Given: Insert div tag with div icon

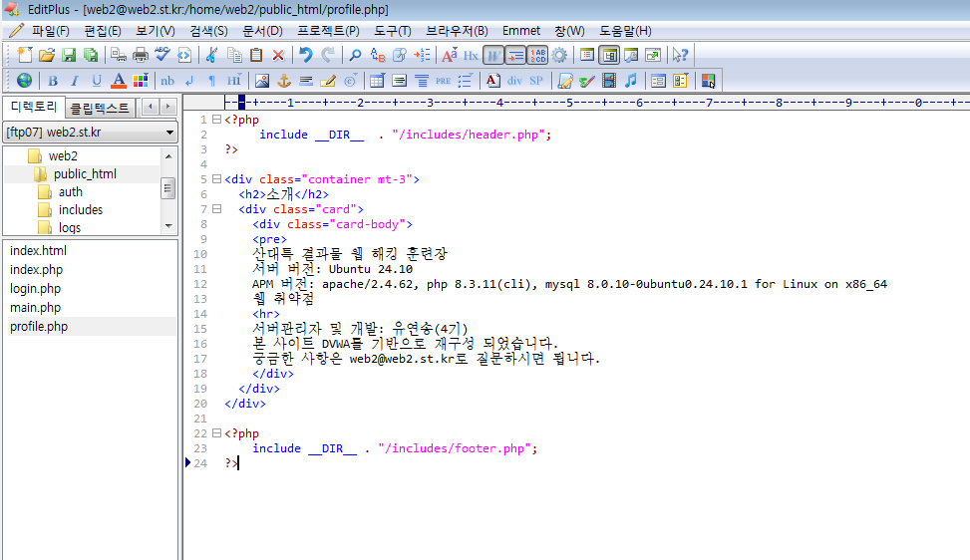Looking at the screenshot, I should coord(514,81).
